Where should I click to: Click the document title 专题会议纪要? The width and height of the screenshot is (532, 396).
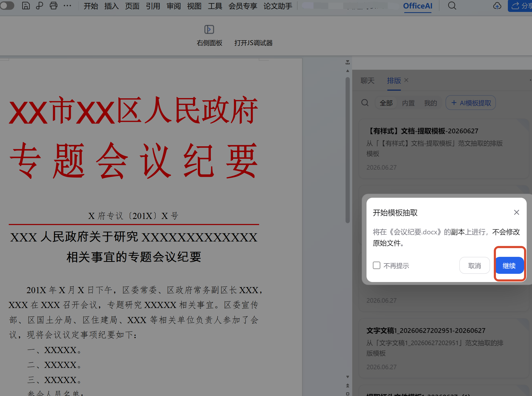(x=134, y=161)
